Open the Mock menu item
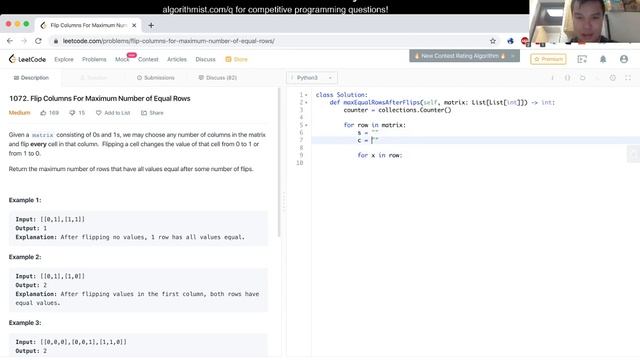Screen dimensions: 640x360 [122, 59]
